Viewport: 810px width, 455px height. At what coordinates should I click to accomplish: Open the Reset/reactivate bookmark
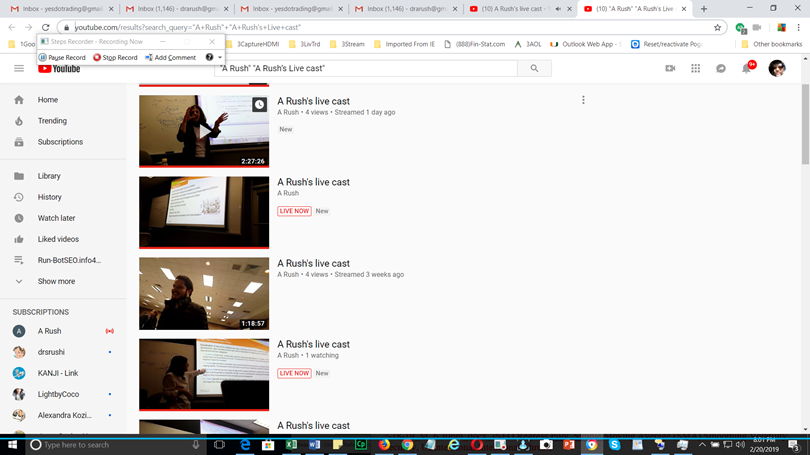tap(667, 44)
